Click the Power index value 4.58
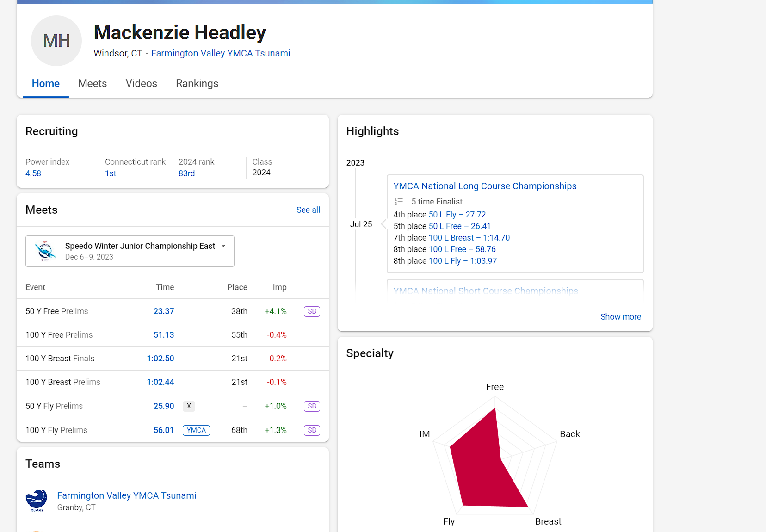 click(x=33, y=173)
